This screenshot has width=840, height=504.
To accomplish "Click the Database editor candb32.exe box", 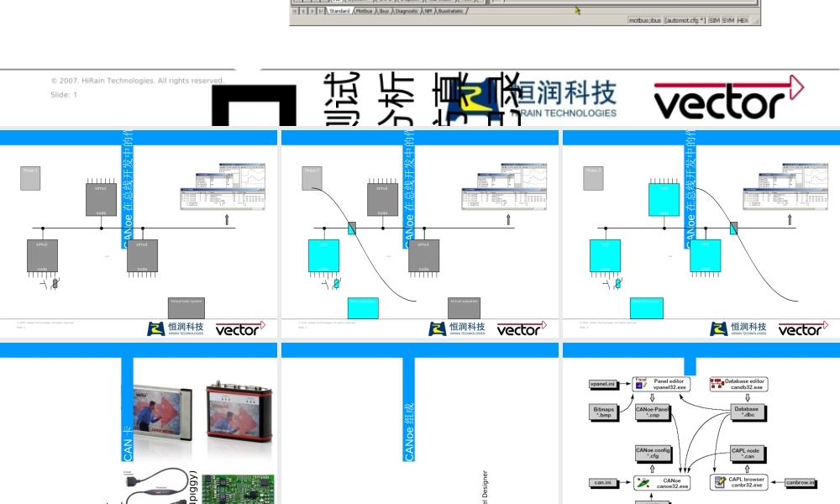I will pyautogui.click(x=738, y=384).
